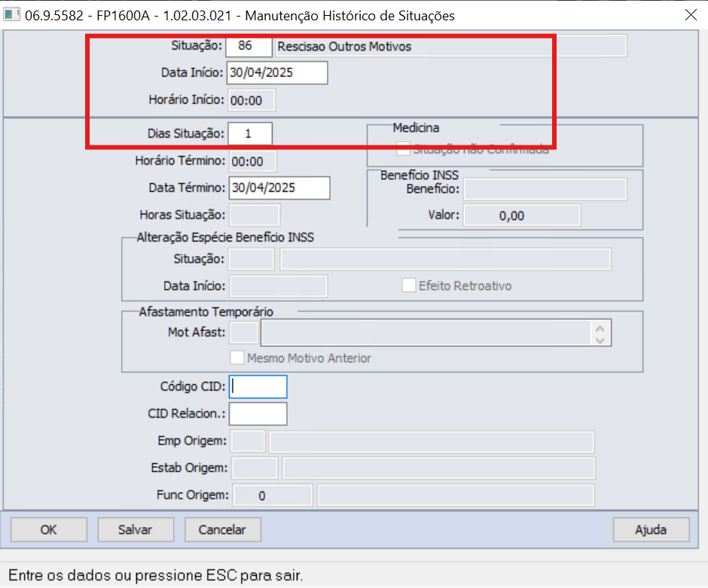Click the Situação code field under Alteração Espécie
Screen dimensions: 708x588
[x=252, y=259]
